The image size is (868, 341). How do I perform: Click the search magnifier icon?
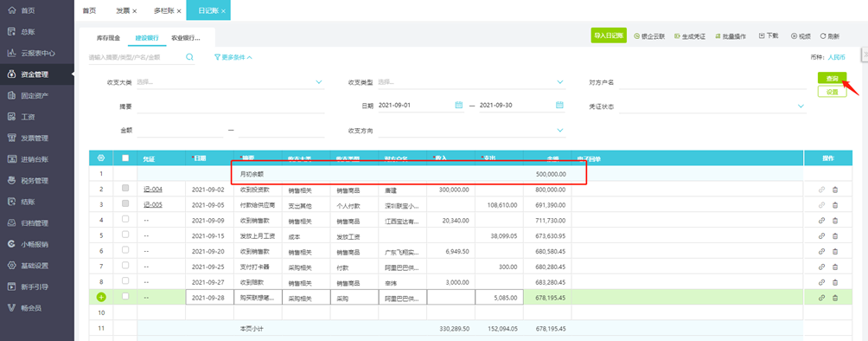click(x=189, y=56)
